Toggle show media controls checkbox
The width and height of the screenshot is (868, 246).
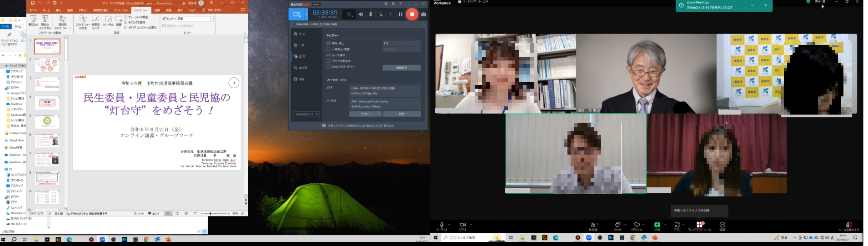126,27
